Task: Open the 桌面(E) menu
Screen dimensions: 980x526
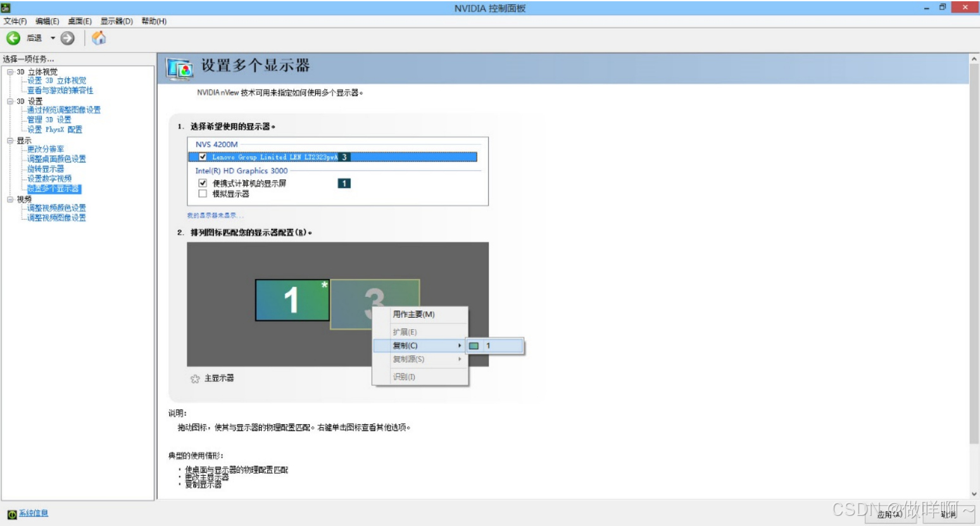Action: click(x=80, y=21)
